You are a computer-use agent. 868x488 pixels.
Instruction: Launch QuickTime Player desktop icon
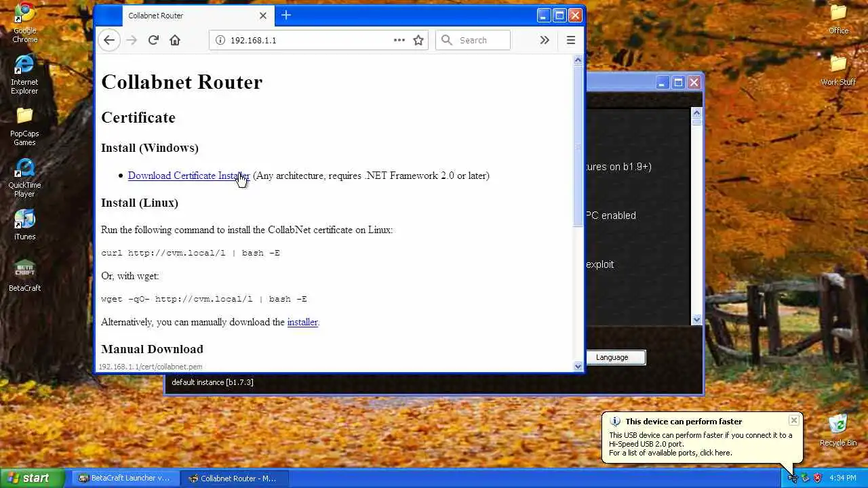pos(24,178)
